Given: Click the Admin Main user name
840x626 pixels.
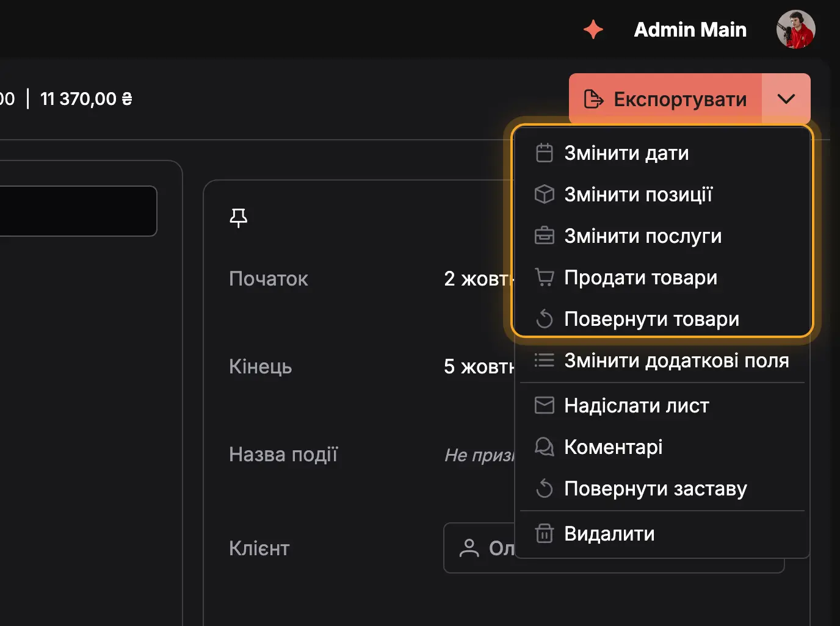Looking at the screenshot, I should pos(690,29).
